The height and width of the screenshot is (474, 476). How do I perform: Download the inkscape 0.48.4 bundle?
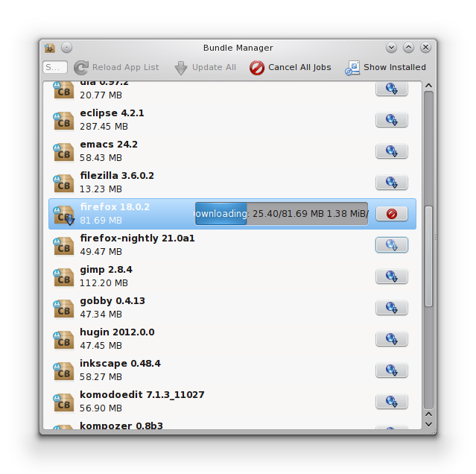[x=392, y=370]
